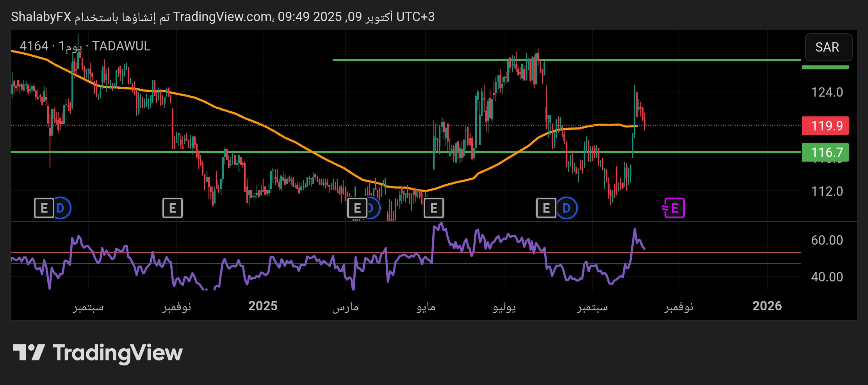Screen dimensions: 868x385
Task: Click the leftmost earnings E marker
Action: tap(44, 208)
